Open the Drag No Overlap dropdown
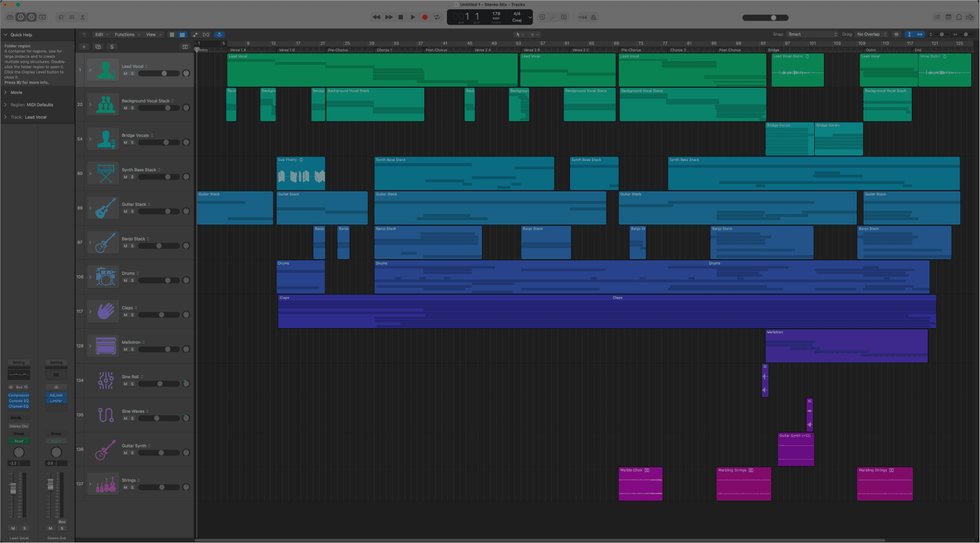Image resolution: width=980 pixels, height=543 pixels. tap(872, 35)
